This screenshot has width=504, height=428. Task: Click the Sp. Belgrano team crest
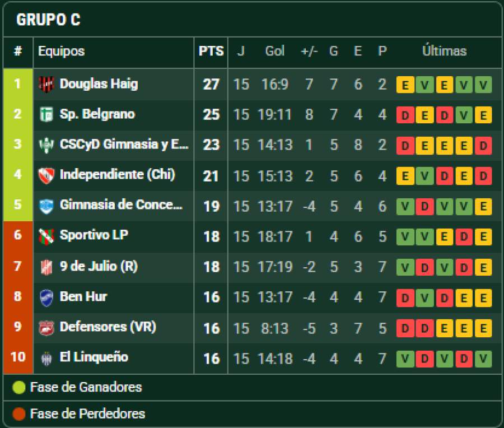(46, 114)
